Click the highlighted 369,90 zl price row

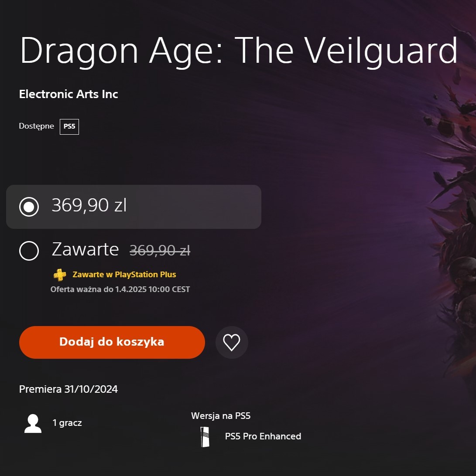point(134,207)
